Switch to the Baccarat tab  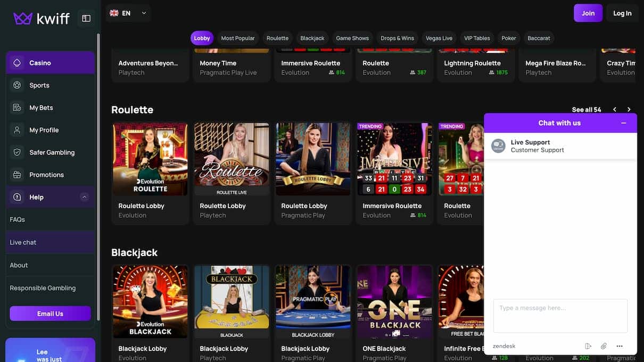(x=539, y=38)
